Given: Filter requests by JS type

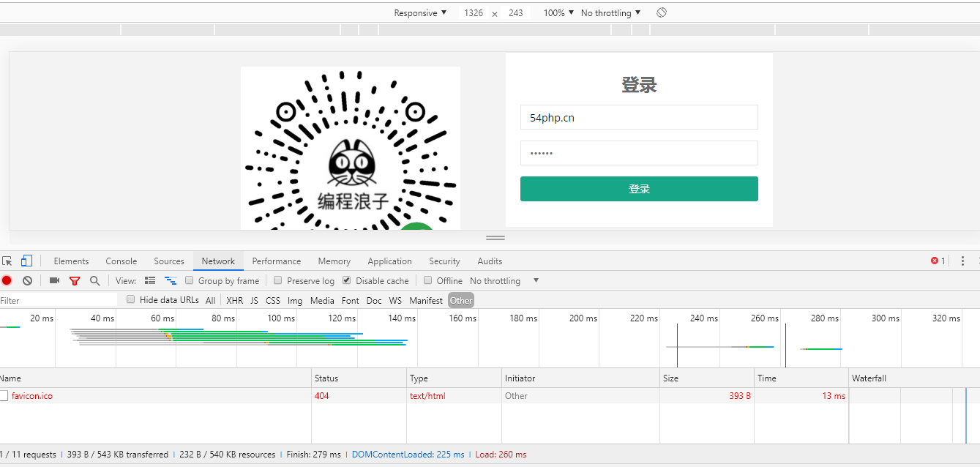Looking at the screenshot, I should pyautogui.click(x=254, y=300).
